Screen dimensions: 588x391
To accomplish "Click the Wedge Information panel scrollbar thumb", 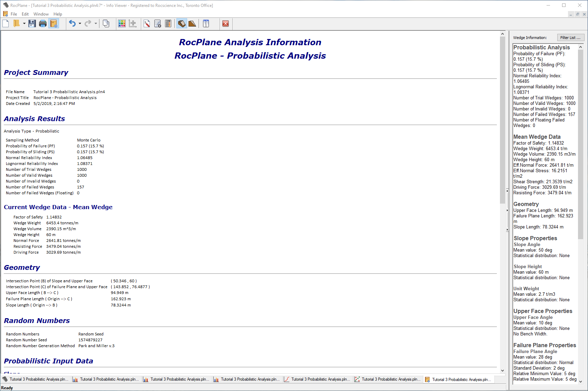I will [x=580, y=144].
